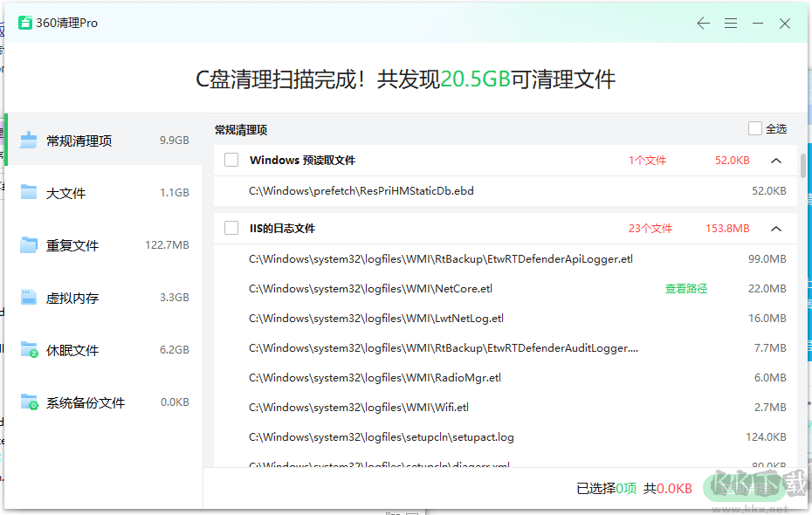812x515 pixels.
Task: Check the Windows 预读取文件 checkbox
Action: 231,160
